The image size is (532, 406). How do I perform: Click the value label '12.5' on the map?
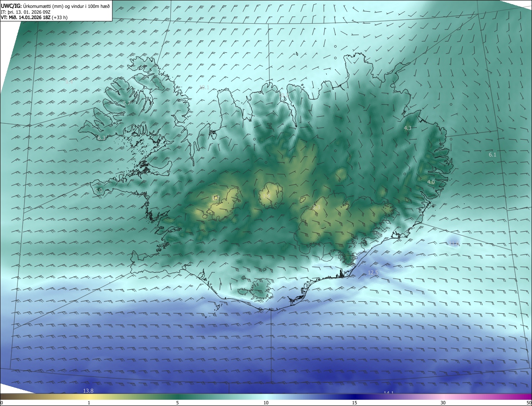tap(373, 272)
